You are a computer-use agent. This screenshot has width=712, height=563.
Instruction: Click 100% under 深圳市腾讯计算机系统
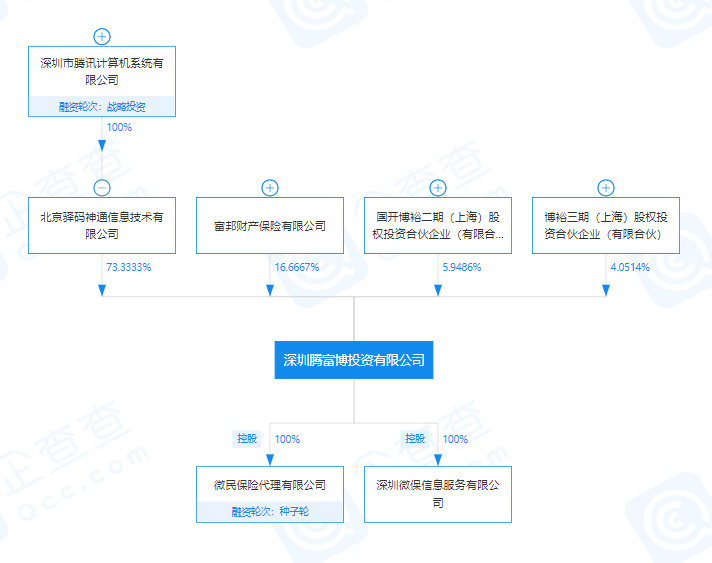[x=119, y=127]
